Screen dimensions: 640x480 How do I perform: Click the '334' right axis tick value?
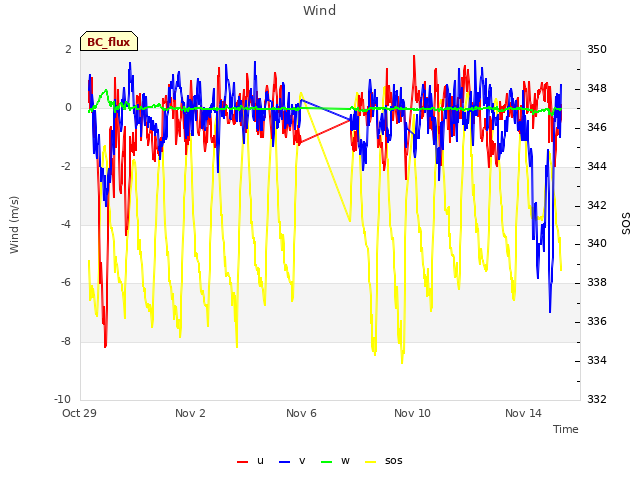[597, 360]
